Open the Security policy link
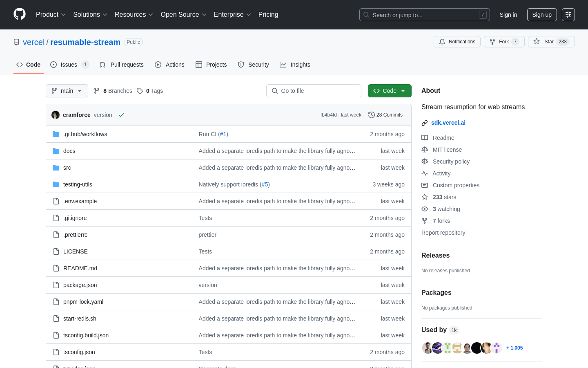Image resolution: width=588 pixels, height=368 pixels. (445, 162)
